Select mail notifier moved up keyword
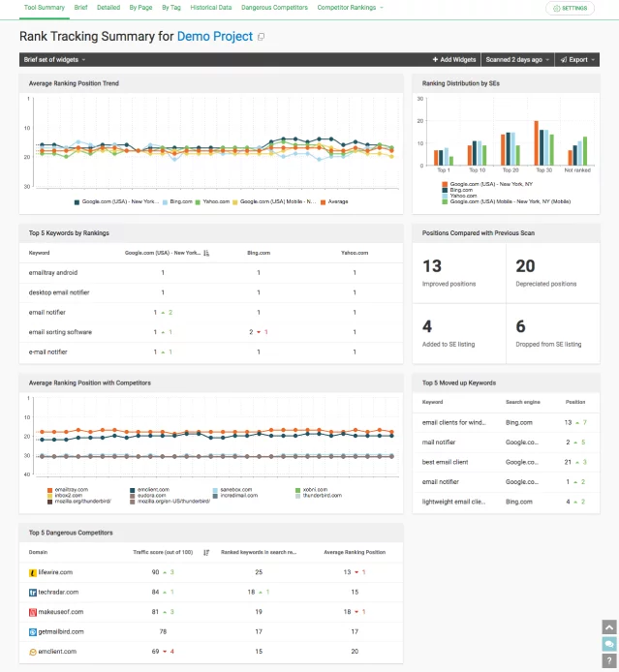Image resolution: width=619 pixels, height=672 pixels. pos(439,443)
